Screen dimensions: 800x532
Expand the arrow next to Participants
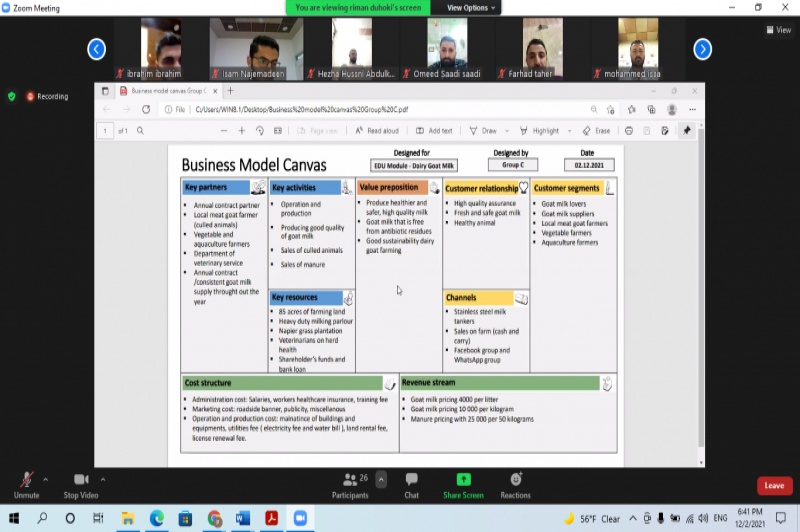pos(380,479)
